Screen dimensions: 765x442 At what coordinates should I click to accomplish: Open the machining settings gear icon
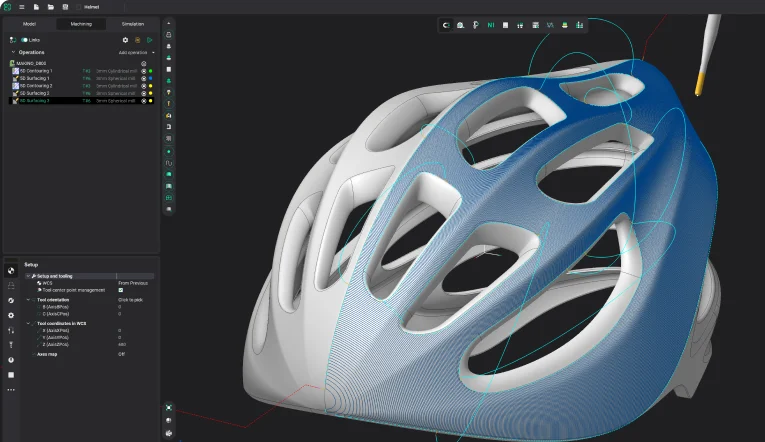(x=125, y=40)
